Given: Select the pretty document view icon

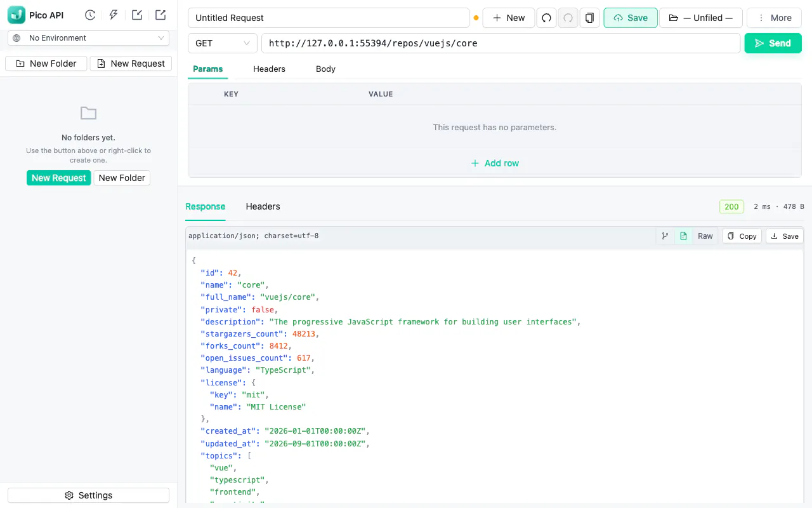Looking at the screenshot, I should click(683, 236).
